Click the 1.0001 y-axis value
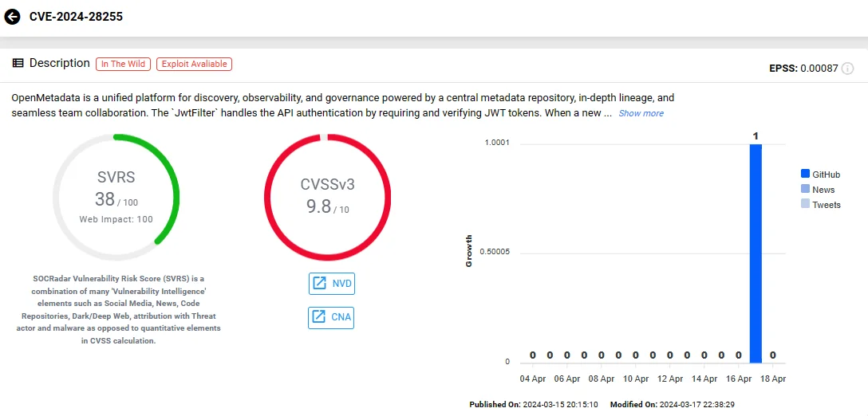The width and height of the screenshot is (868, 416). pos(497,143)
